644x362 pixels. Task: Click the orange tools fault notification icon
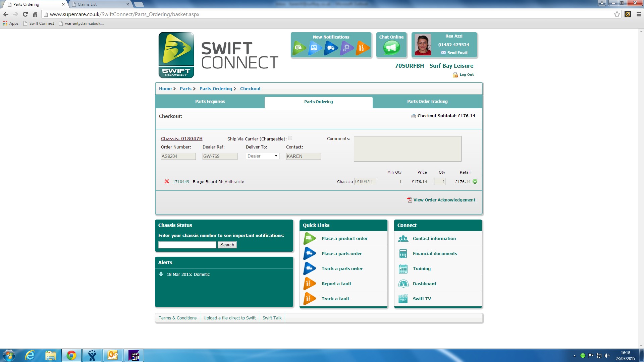pos(362,48)
